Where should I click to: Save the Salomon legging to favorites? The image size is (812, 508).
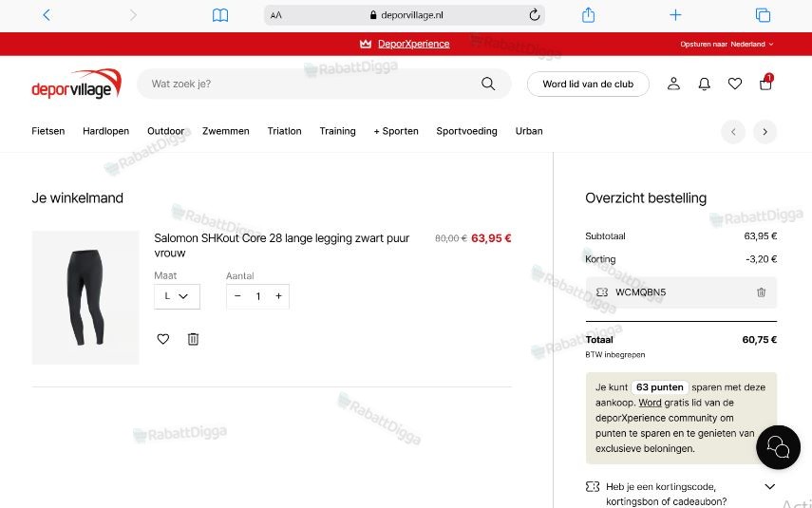(163, 339)
